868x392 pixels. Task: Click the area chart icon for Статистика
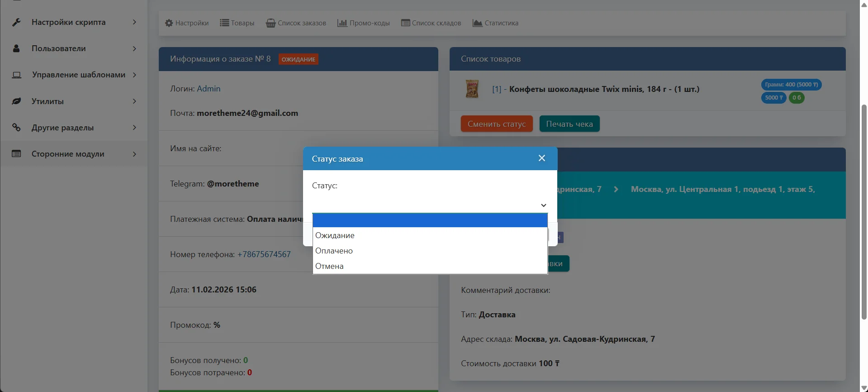(477, 23)
